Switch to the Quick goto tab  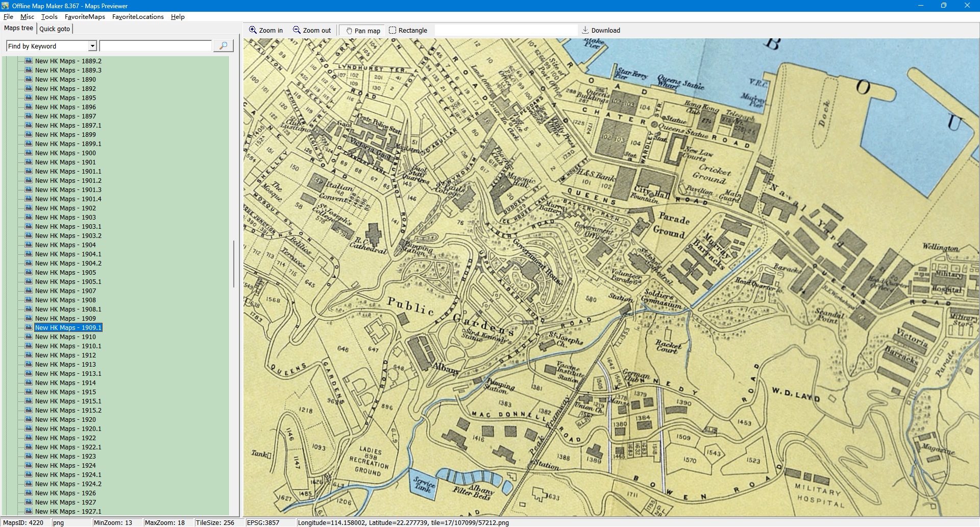(55, 29)
